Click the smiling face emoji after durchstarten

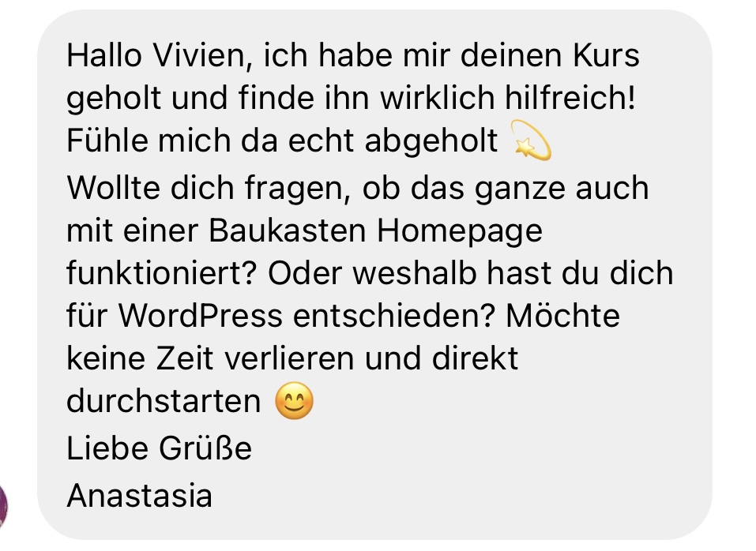tap(294, 400)
